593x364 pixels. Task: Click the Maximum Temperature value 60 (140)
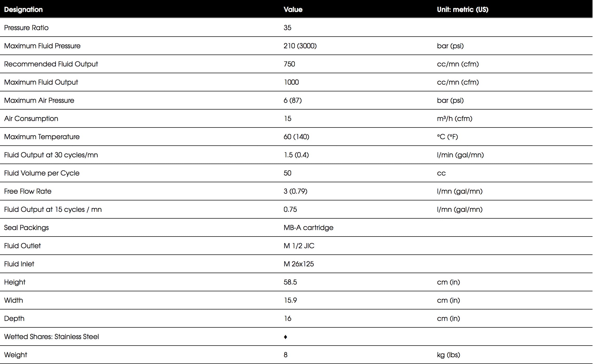click(x=296, y=137)
